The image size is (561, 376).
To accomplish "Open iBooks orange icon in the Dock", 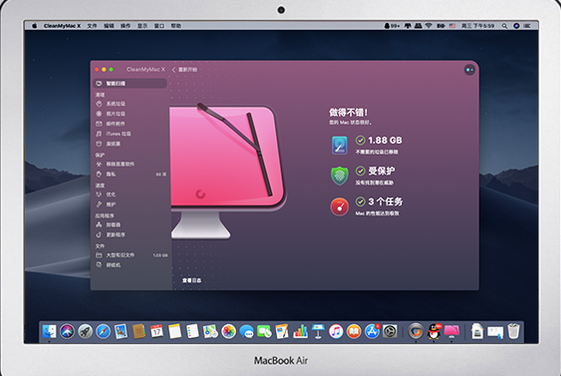I will tap(354, 332).
